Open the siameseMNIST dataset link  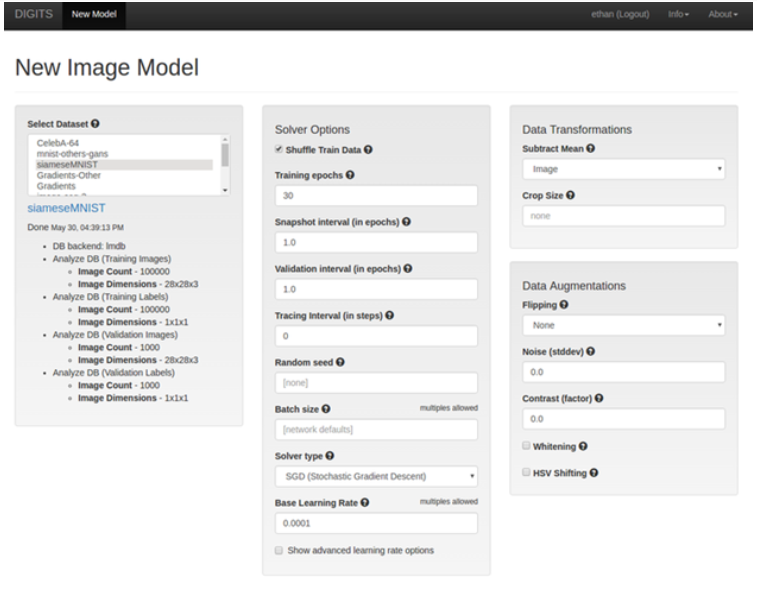[x=62, y=209]
